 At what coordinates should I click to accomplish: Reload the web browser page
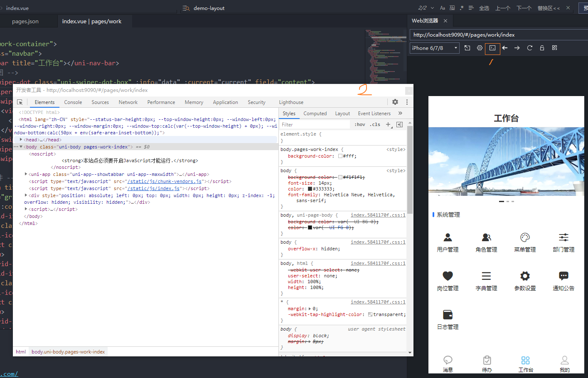[529, 48]
